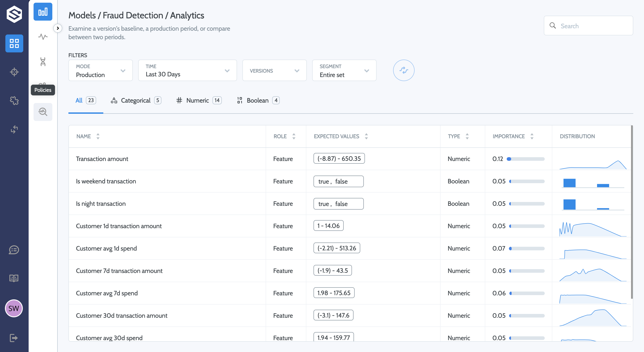644x352 pixels.
Task: Open the documentation book icon
Action: (x=14, y=278)
